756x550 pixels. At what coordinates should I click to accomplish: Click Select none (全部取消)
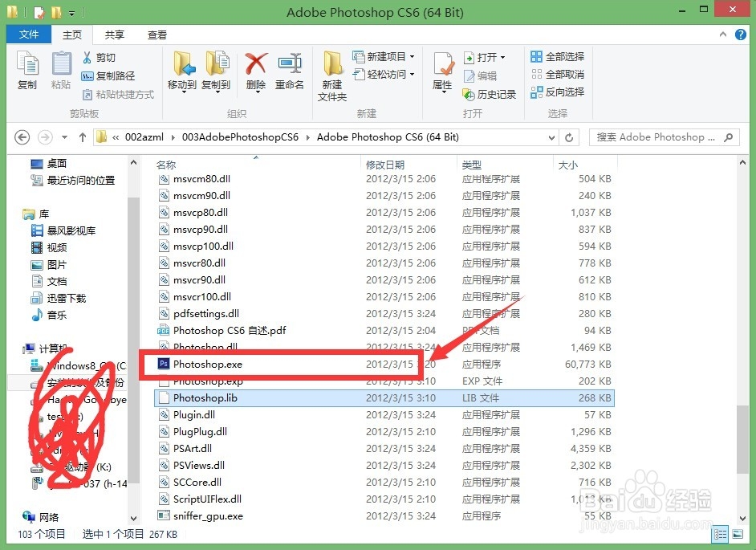pos(557,75)
